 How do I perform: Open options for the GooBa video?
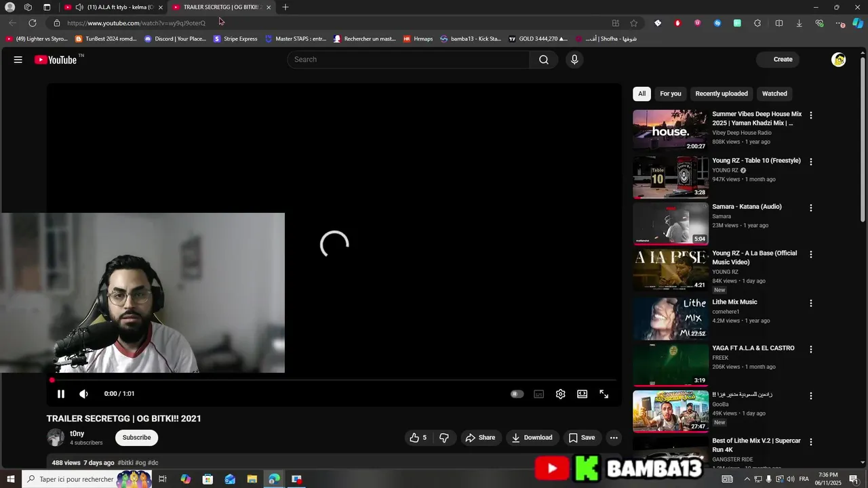coord(811,396)
